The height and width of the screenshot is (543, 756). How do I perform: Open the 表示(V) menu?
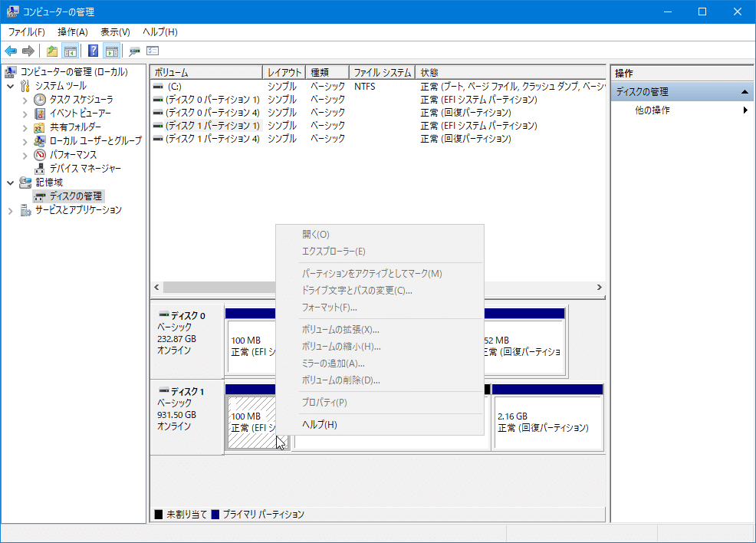pos(115,31)
